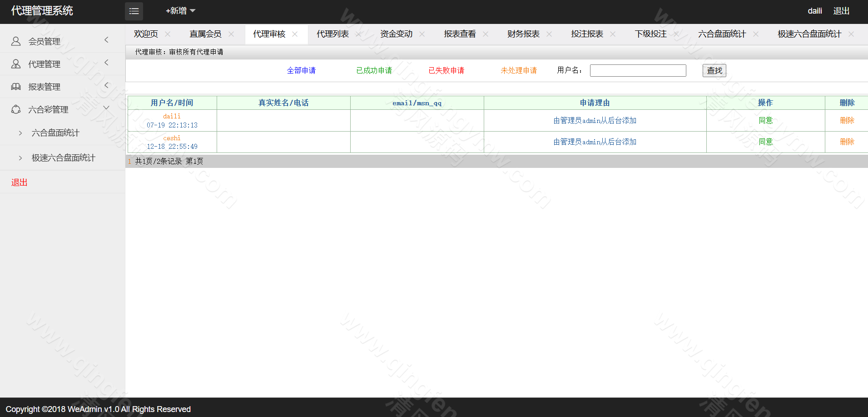Image resolution: width=868 pixels, height=417 pixels.
Task: Close the 直属会员 tab
Action: 231,34
